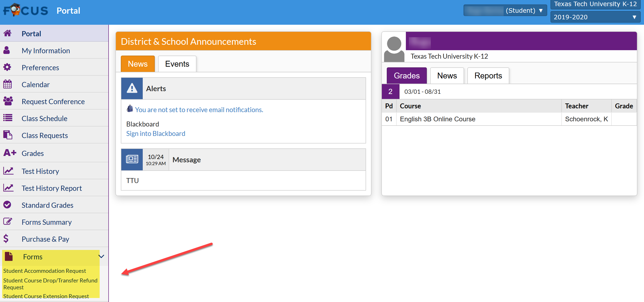Open Student Course Drop/Transfer Refund Request form
The image size is (644, 302).
point(50,284)
